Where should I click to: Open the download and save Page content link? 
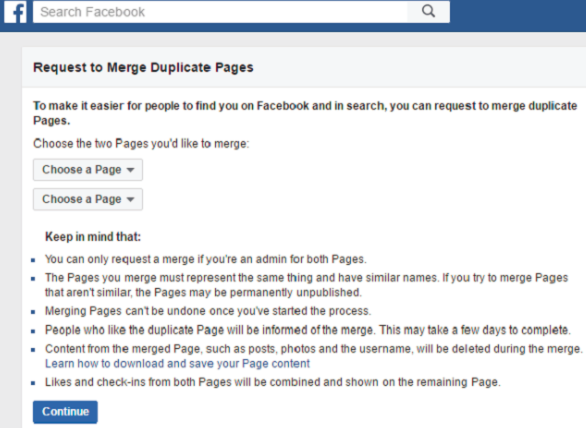point(178,363)
